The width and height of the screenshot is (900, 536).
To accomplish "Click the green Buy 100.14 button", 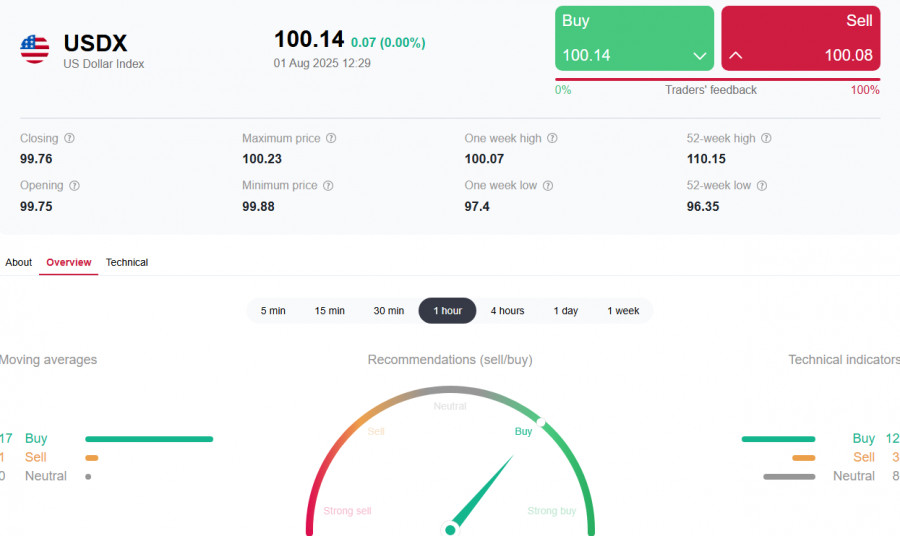I will tap(634, 38).
